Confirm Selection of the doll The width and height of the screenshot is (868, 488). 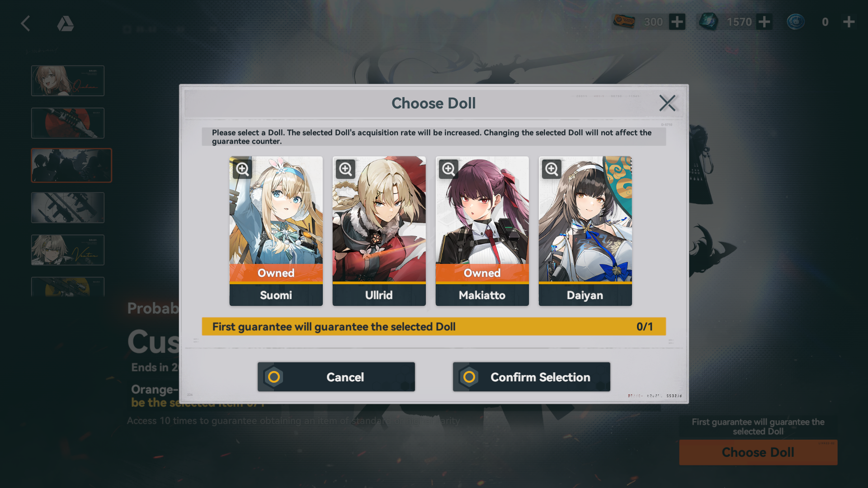[x=531, y=377]
